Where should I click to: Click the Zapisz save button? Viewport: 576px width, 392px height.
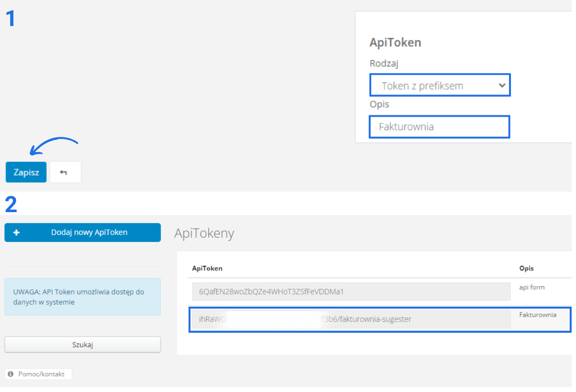click(x=26, y=172)
